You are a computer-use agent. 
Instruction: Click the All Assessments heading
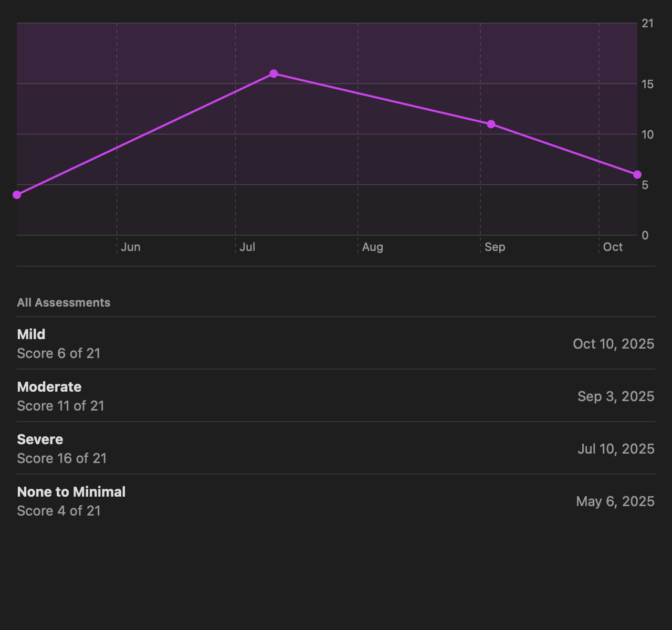tap(64, 302)
